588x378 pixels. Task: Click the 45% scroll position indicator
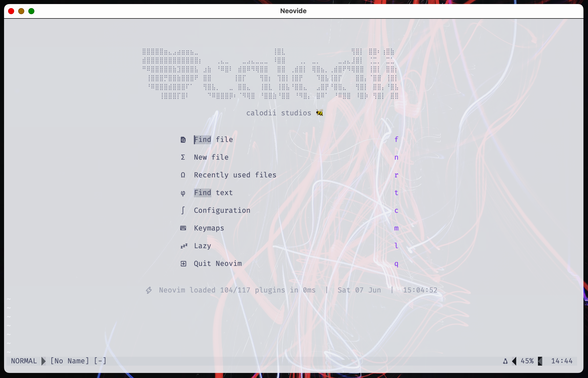click(527, 361)
